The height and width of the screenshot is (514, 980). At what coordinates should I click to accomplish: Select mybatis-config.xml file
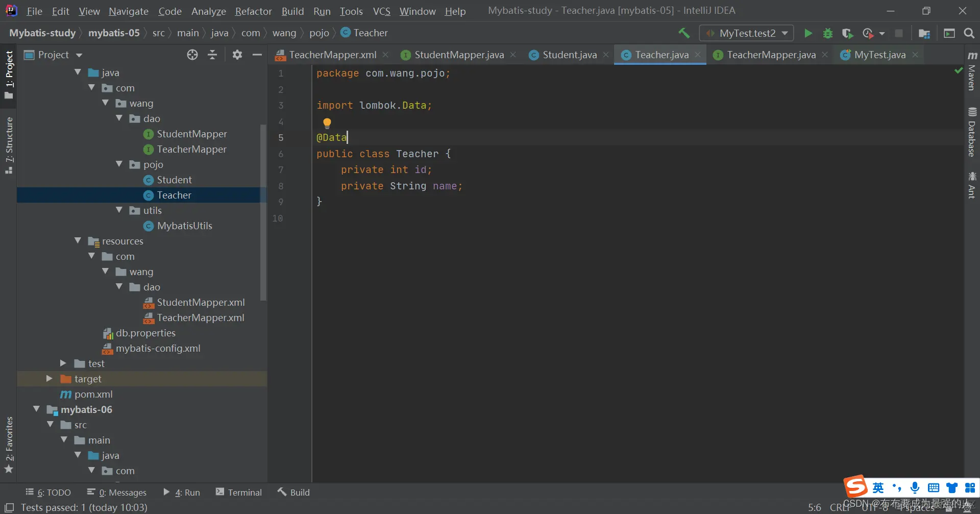click(x=158, y=348)
